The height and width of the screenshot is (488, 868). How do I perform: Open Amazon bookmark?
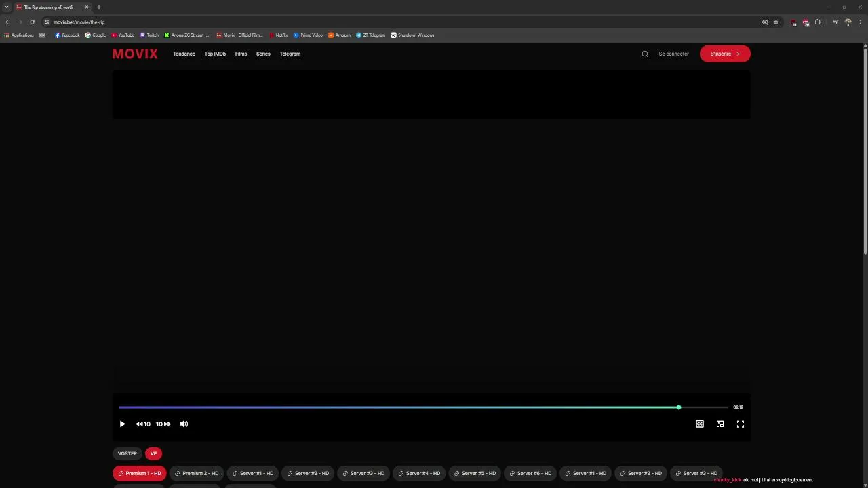pos(340,35)
